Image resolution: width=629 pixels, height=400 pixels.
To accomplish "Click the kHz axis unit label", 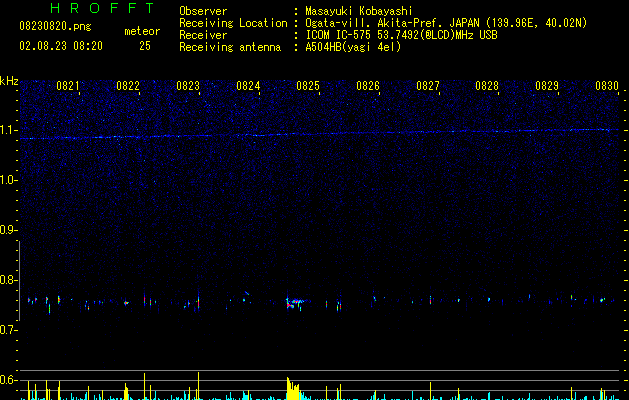I will pyautogui.click(x=9, y=81).
